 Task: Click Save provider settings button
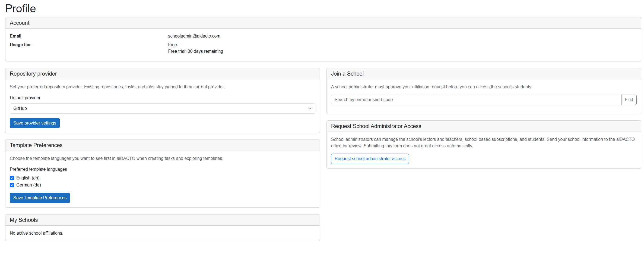(35, 123)
